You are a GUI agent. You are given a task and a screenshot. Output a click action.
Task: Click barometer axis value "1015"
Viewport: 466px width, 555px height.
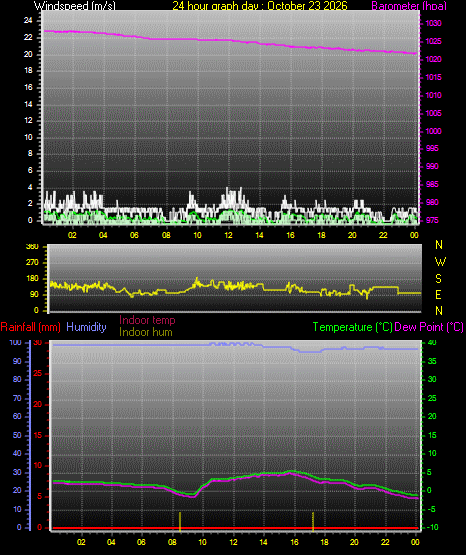coord(433,77)
